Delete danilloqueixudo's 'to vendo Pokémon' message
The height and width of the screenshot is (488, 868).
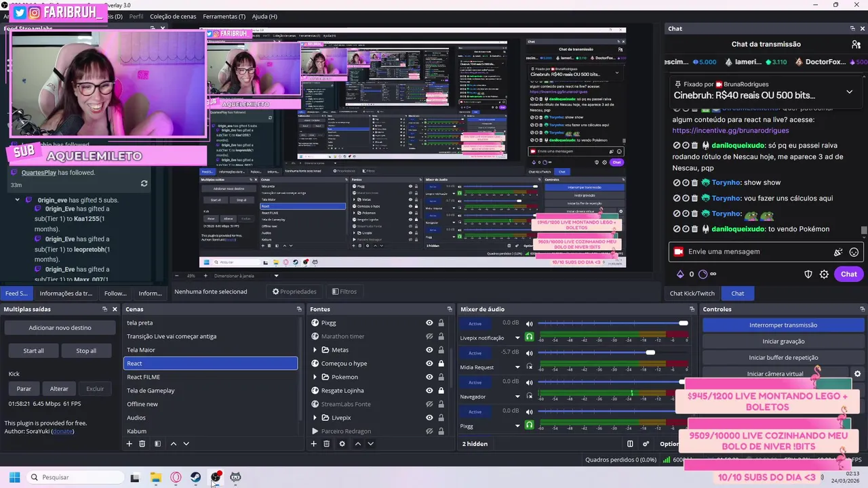point(694,229)
